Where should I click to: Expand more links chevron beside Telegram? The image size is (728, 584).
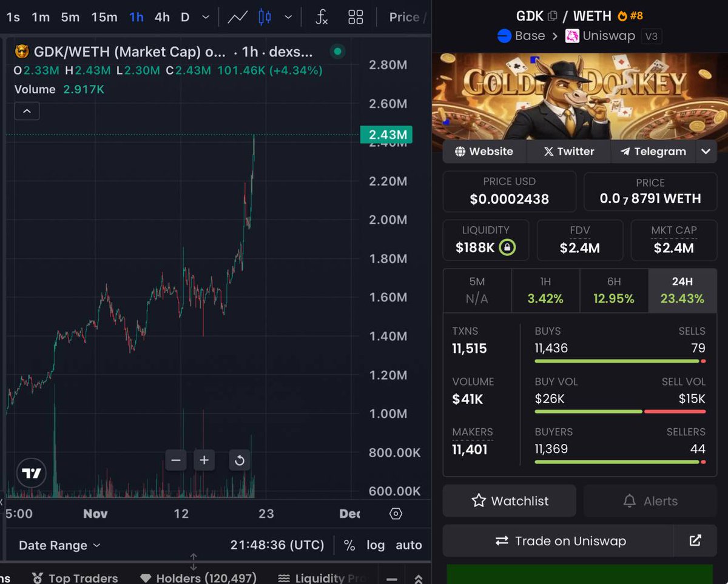coord(706,152)
